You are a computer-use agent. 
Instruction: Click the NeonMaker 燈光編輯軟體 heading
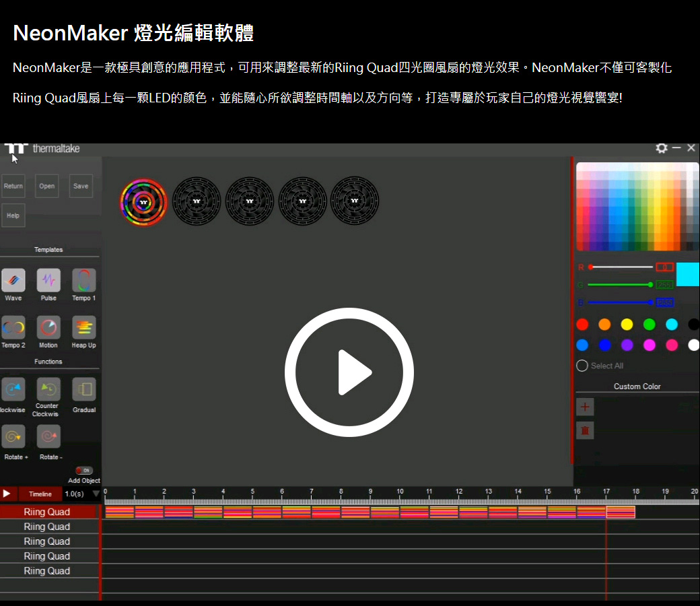pos(133,32)
